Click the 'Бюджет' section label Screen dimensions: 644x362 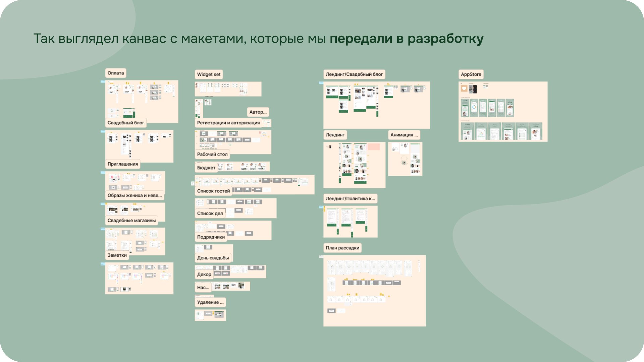(x=206, y=168)
